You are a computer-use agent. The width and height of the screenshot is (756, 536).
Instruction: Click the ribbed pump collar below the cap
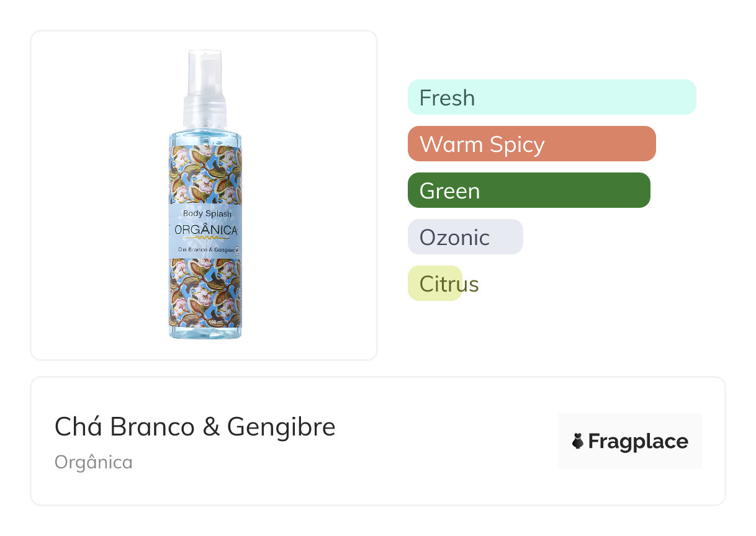click(x=205, y=112)
